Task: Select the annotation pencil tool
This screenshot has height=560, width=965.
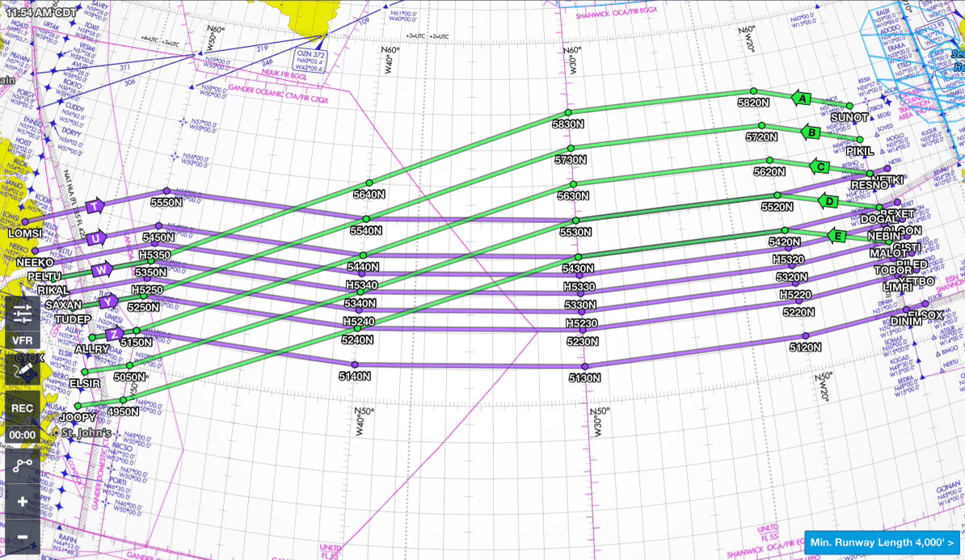Action: point(23,371)
